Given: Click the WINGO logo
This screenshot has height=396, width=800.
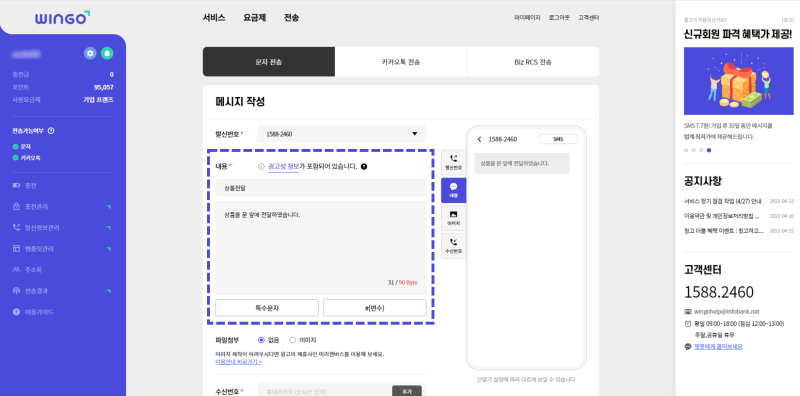Looking at the screenshot, I should click(x=62, y=18).
